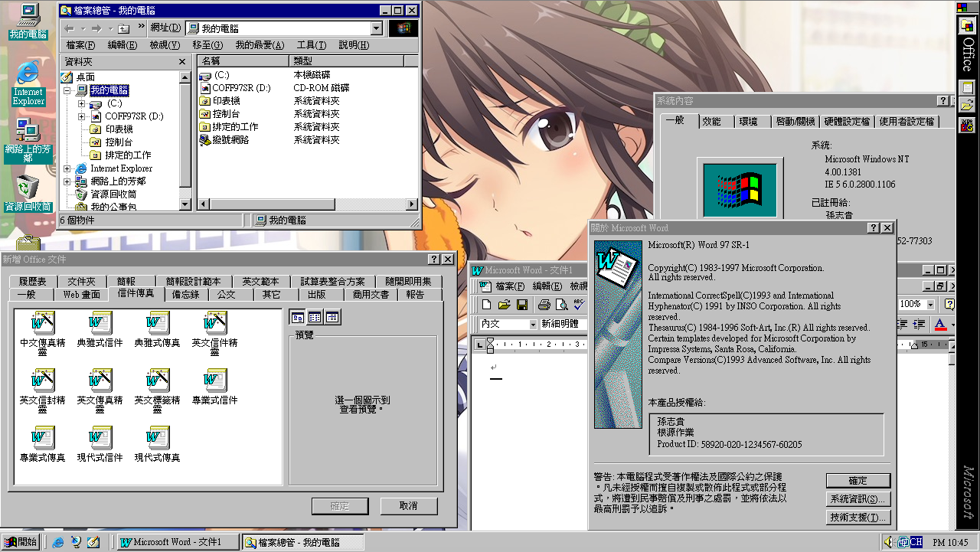980x552 pixels.
Task: Click the 系統資訊(S)... button
Action: 857,499
